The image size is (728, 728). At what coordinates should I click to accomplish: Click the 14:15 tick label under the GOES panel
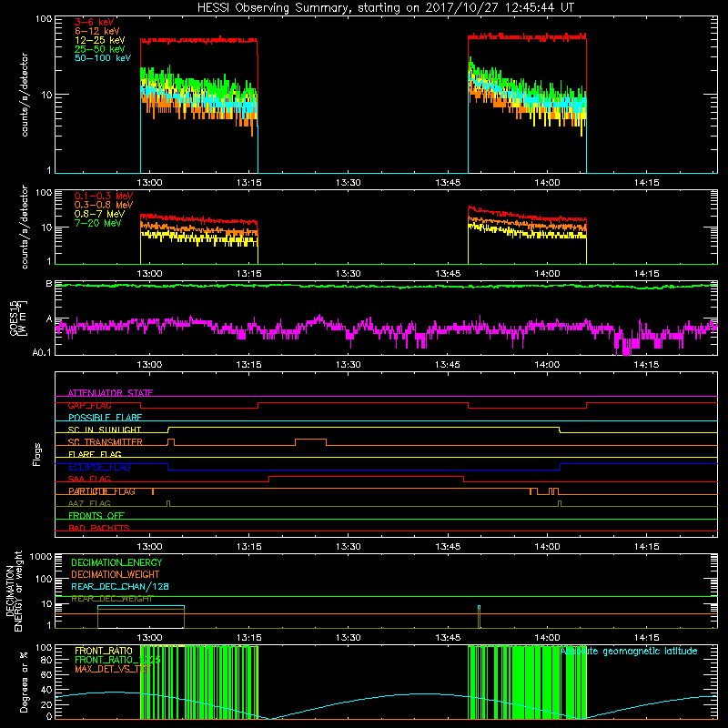(x=646, y=365)
